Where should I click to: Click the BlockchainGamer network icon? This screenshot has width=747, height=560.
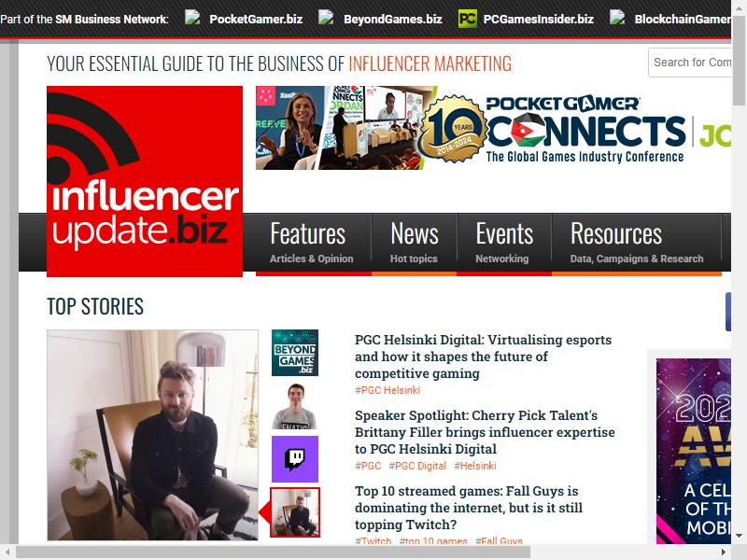point(617,18)
